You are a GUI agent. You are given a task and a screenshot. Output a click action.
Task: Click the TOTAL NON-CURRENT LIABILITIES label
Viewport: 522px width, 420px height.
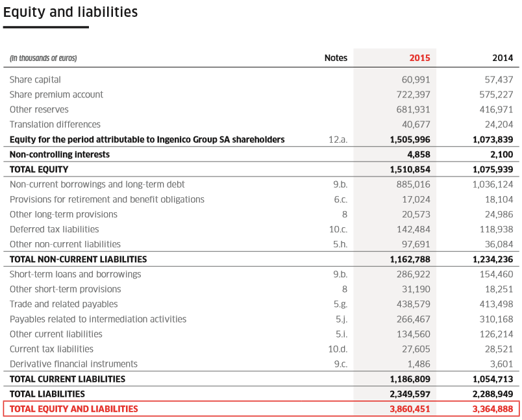[x=78, y=259]
